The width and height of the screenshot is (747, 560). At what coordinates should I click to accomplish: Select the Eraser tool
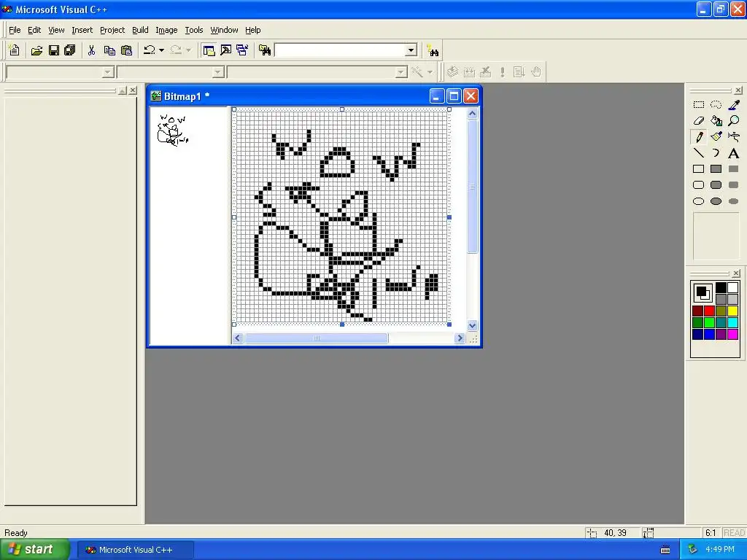point(698,121)
